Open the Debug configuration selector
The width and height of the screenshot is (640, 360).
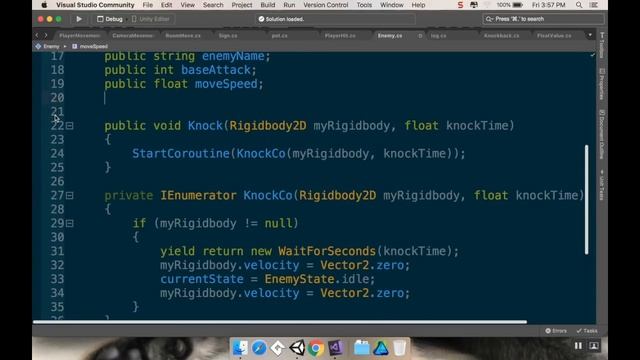click(x=110, y=19)
